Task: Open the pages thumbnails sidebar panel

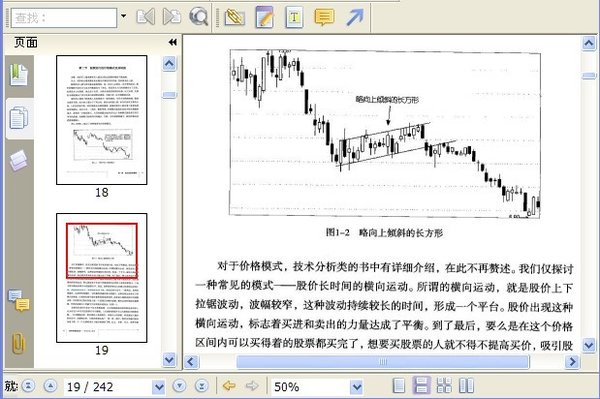Action: pyautogui.click(x=19, y=118)
